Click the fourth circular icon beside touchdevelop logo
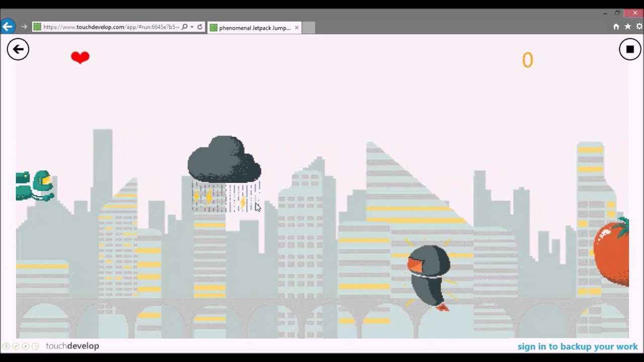The width and height of the screenshot is (644, 362). (35, 346)
